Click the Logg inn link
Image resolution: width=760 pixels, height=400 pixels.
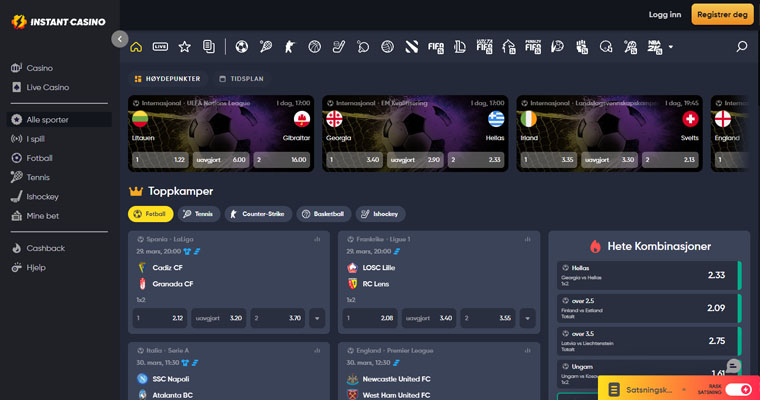point(665,15)
